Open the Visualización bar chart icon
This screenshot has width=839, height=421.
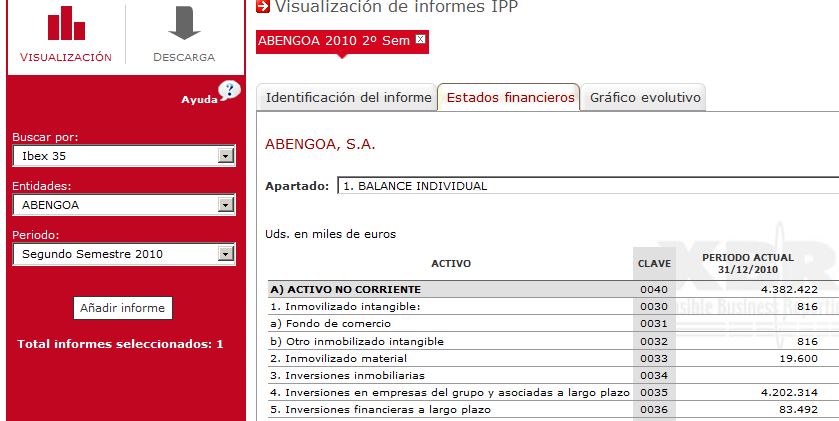66,23
